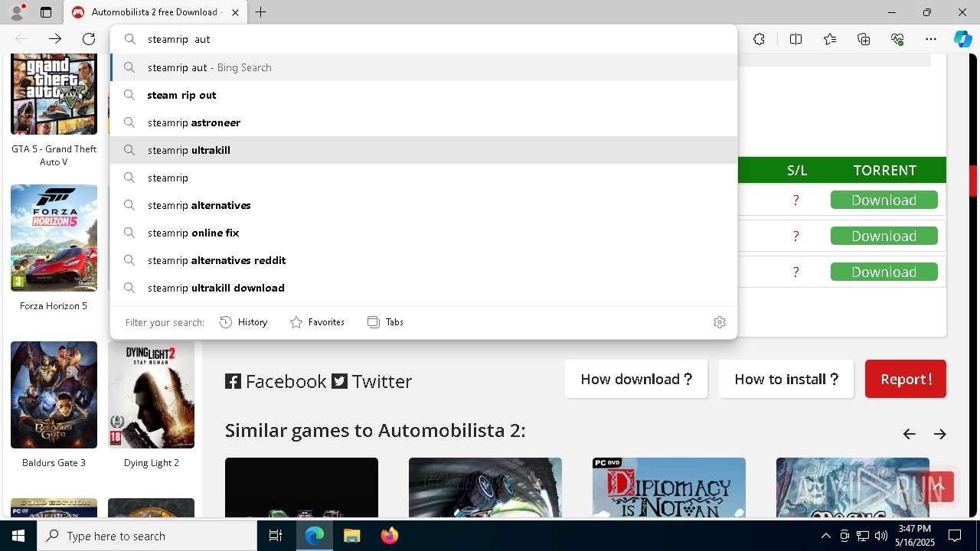980x551 pixels.
Task: Open Task View taskbar icon
Action: 276,536
